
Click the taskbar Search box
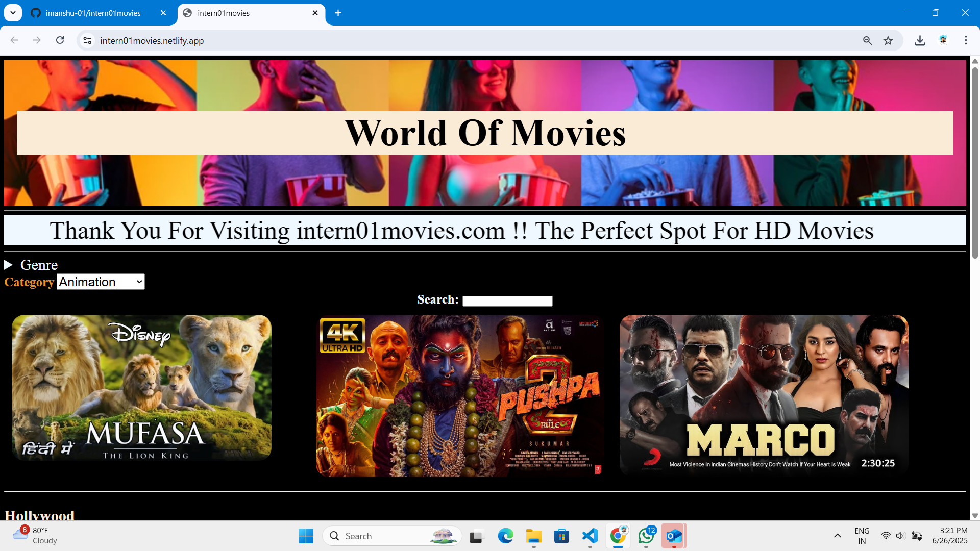[392, 536]
